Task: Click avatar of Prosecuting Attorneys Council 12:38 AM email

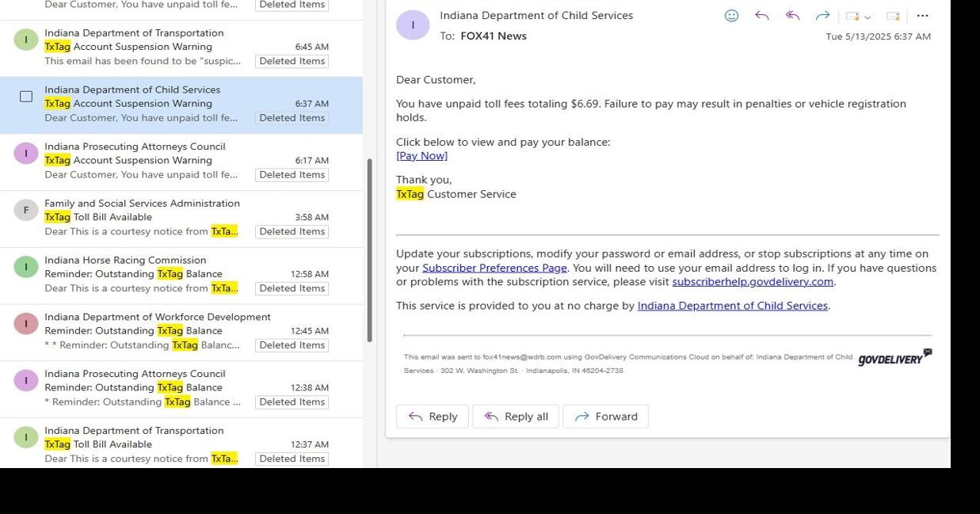Action: tap(26, 380)
